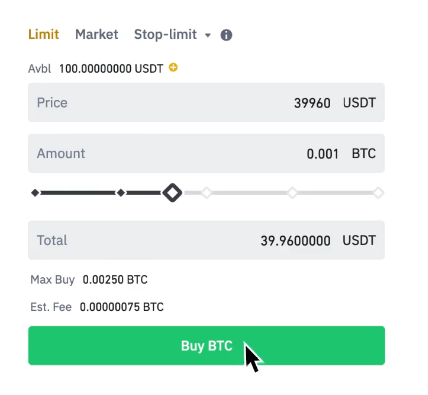Click the large slider handle diamond

tap(172, 193)
